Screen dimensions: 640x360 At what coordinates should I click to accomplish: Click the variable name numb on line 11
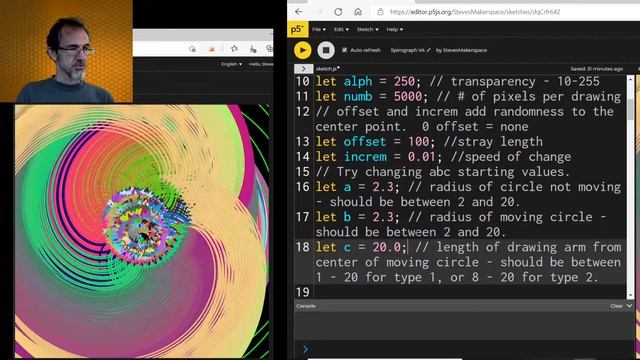coord(358,96)
